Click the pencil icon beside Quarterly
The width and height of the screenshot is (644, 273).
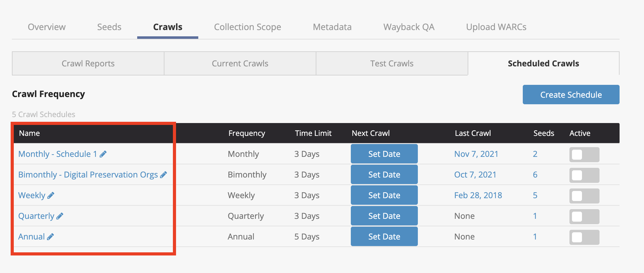pos(60,216)
